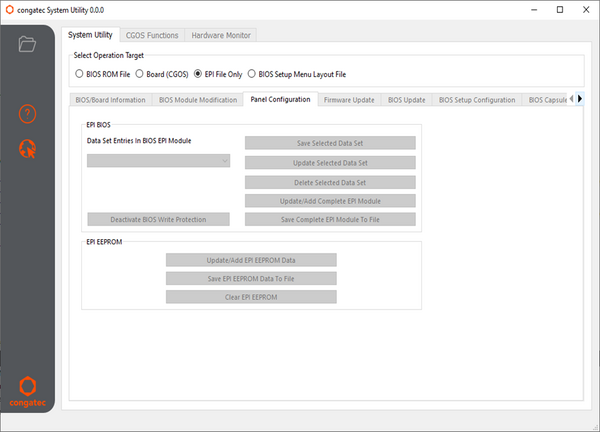Open the Firmware Update tab
Image resolution: width=600 pixels, height=432 pixels.
tap(348, 99)
